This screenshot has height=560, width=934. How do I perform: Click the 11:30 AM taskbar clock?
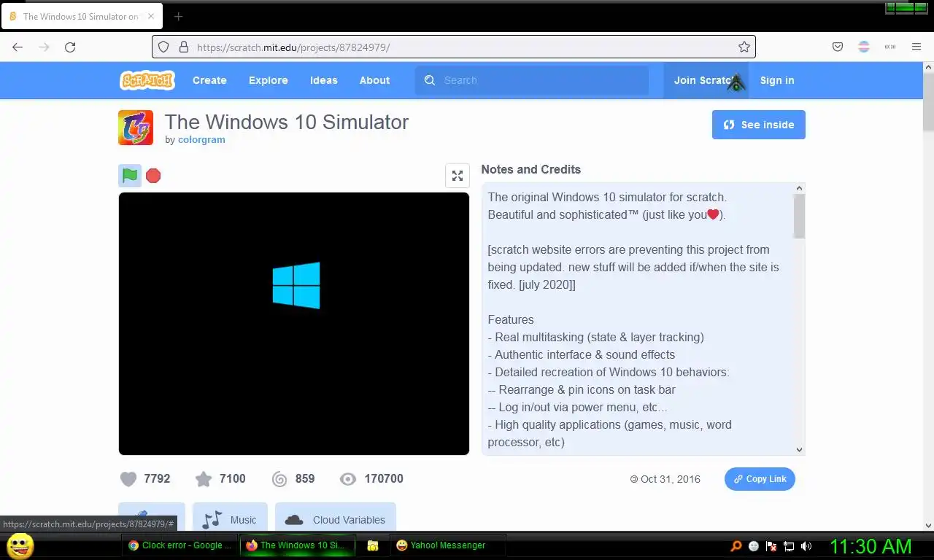[x=871, y=546]
